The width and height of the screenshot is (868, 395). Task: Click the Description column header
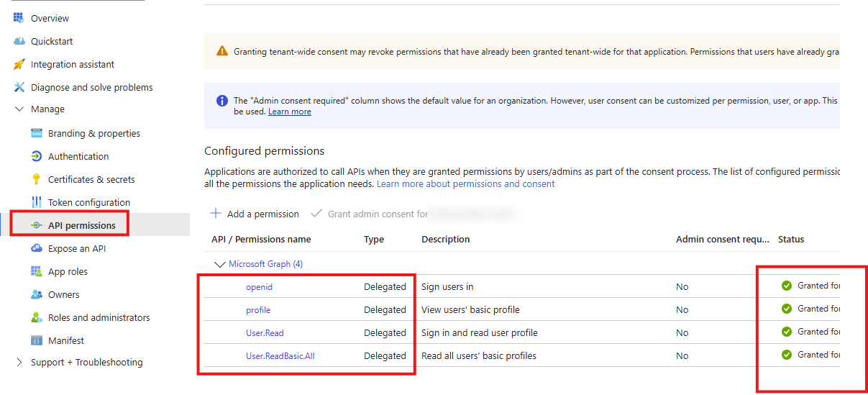click(446, 239)
